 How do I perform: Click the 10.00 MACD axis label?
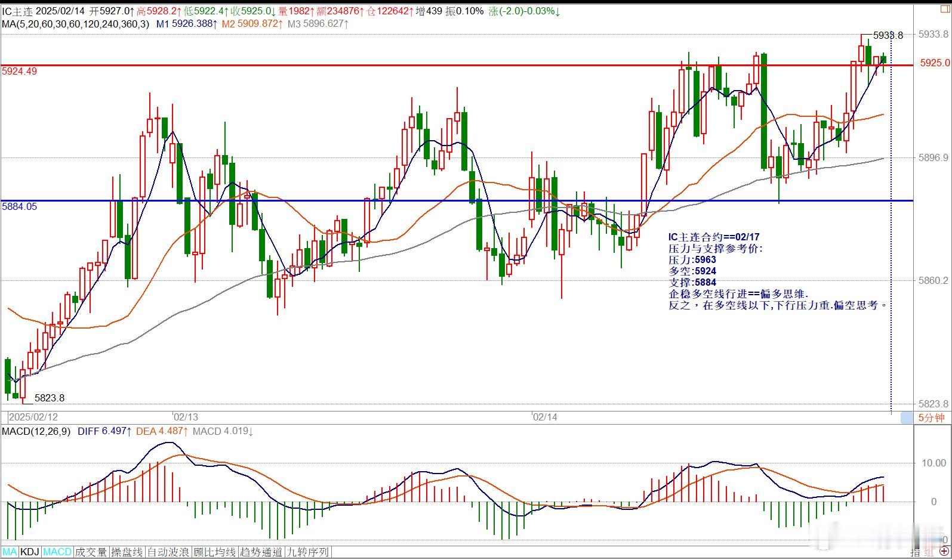click(x=934, y=463)
